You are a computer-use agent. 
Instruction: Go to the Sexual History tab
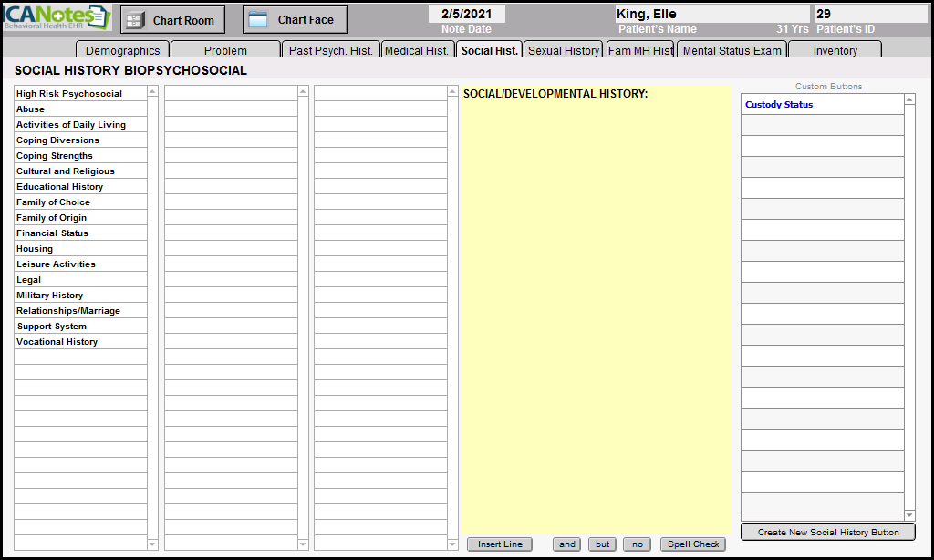pos(564,51)
